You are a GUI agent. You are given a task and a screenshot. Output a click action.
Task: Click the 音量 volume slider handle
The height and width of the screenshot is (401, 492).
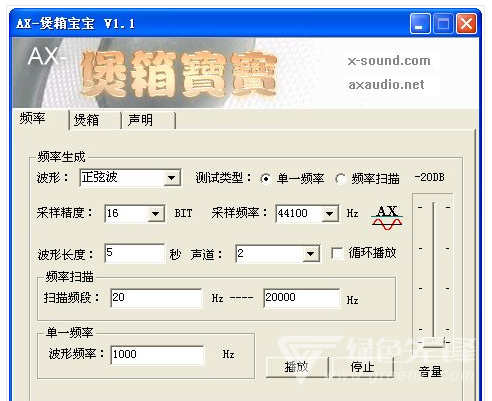[x=433, y=342]
